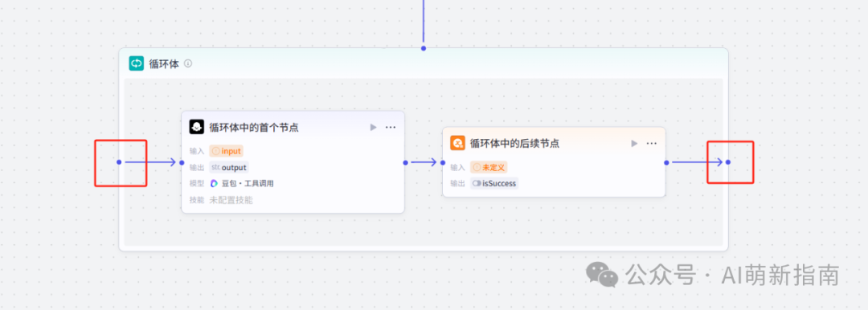This screenshot has width=868, height=310.
Task: Select the input variable tag
Action: click(227, 151)
